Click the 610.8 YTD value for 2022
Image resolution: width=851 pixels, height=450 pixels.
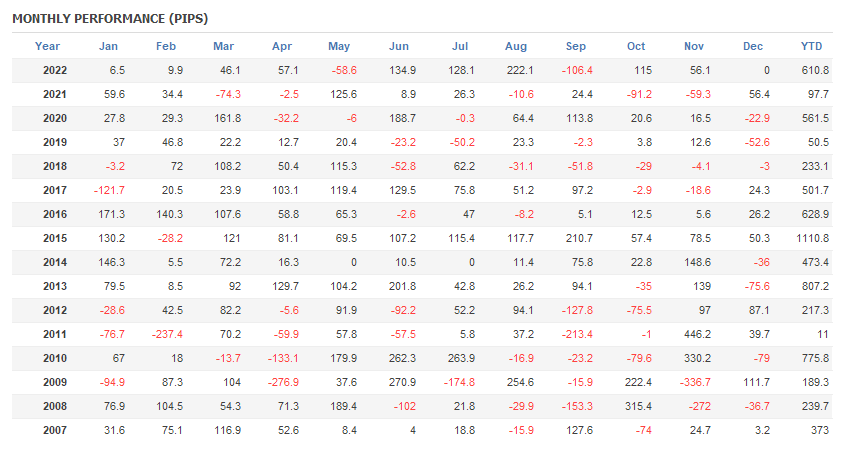[x=816, y=70]
